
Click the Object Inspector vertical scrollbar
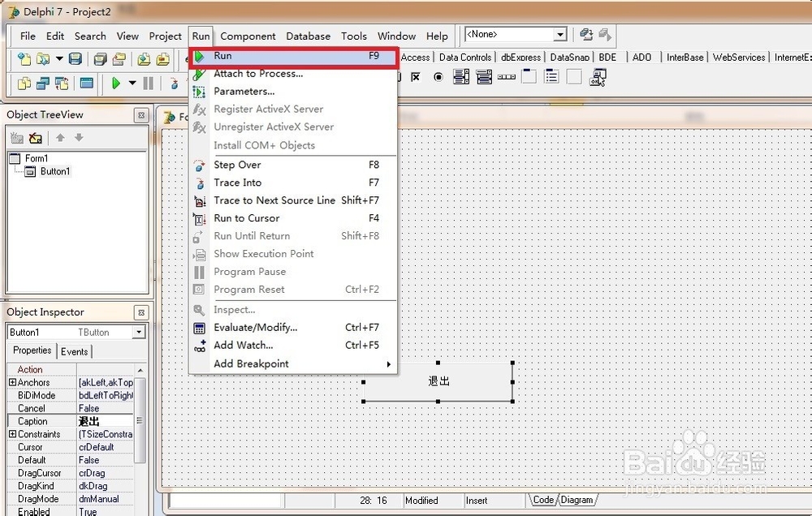tap(140, 419)
